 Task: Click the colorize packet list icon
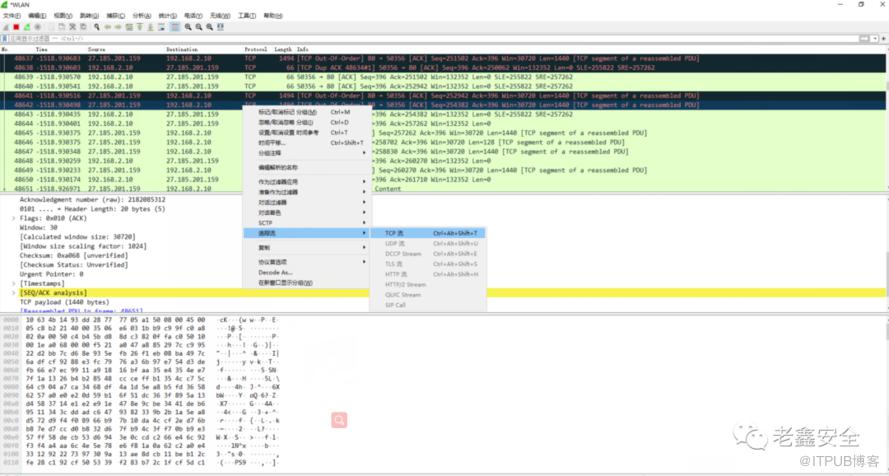pyautogui.click(x=174, y=27)
